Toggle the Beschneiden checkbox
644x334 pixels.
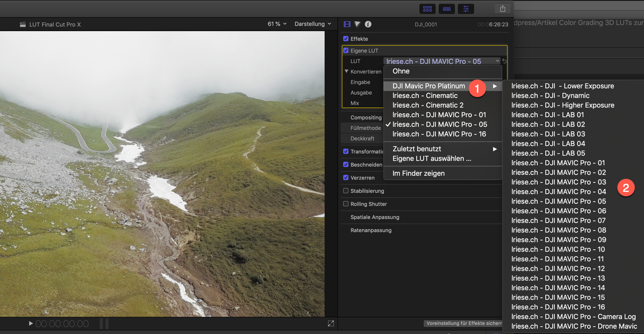346,165
